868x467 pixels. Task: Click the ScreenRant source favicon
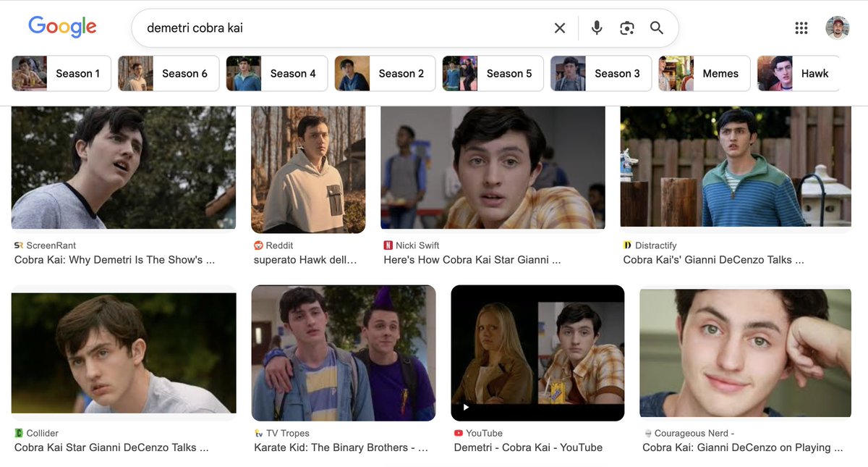[19, 245]
